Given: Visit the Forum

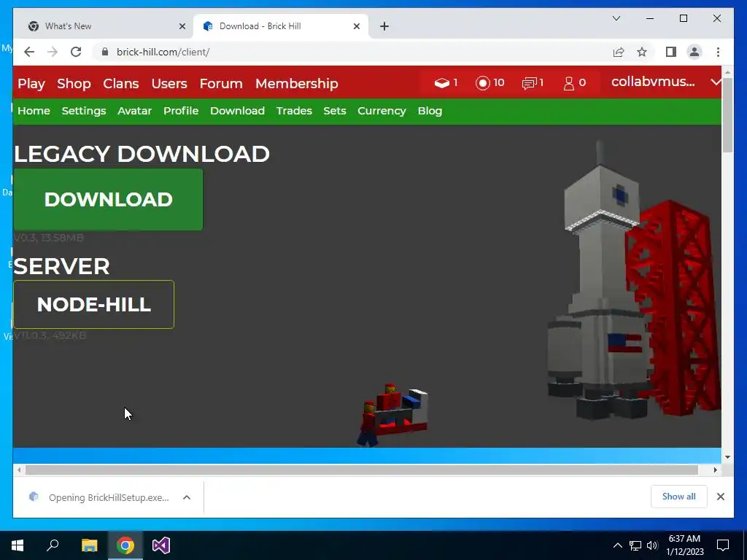Looking at the screenshot, I should click(221, 83).
